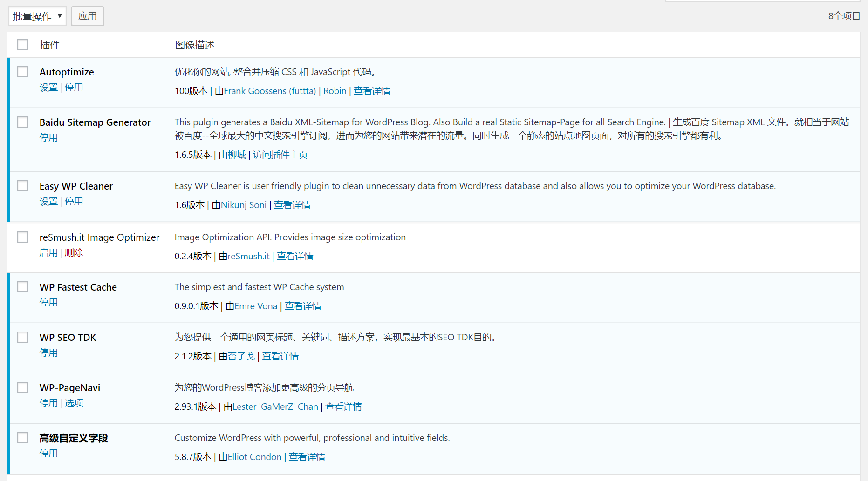View details (查看详情) for reSmush.it Image Optimizer
Viewport: 868px width, 481px height.
(x=295, y=257)
